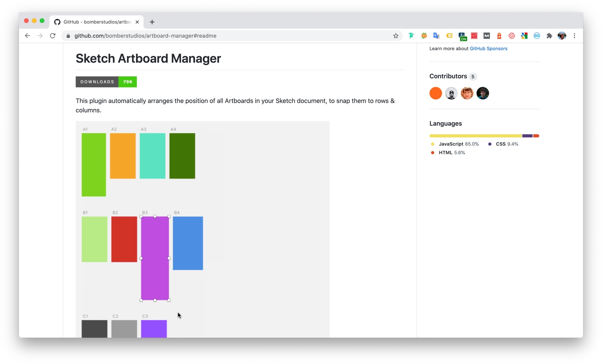
Task: Open the Chrome Extensions puzzle icon
Action: click(549, 36)
